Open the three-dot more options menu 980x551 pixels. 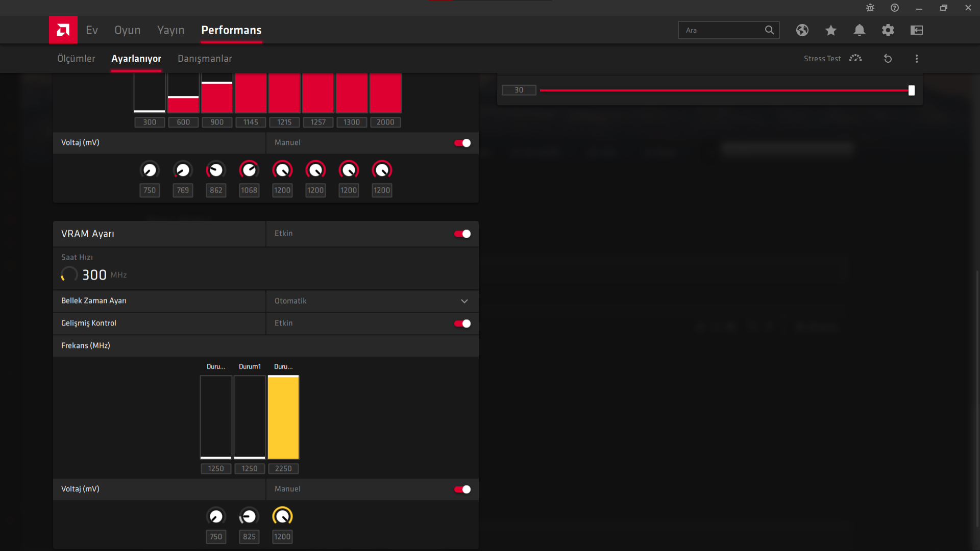tap(916, 59)
